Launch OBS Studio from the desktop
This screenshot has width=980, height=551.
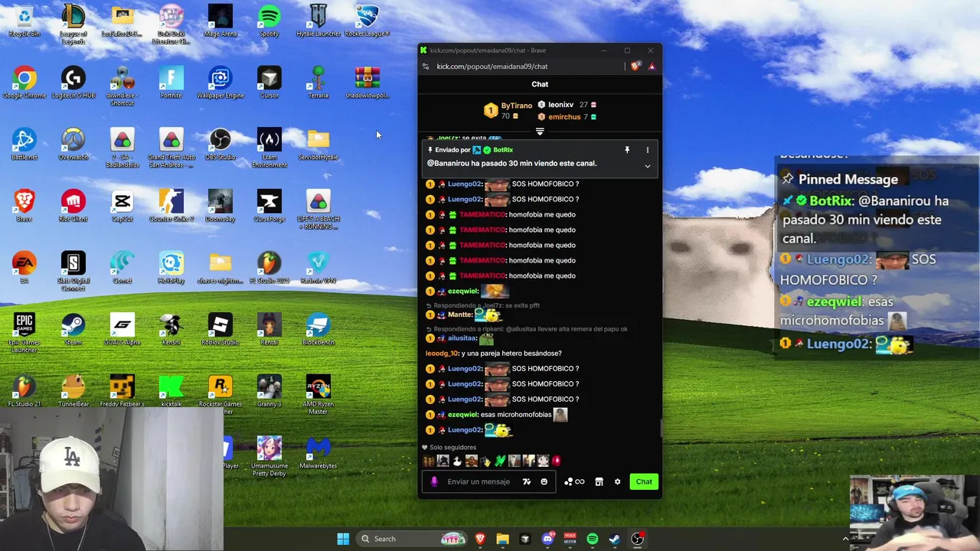[x=220, y=145]
